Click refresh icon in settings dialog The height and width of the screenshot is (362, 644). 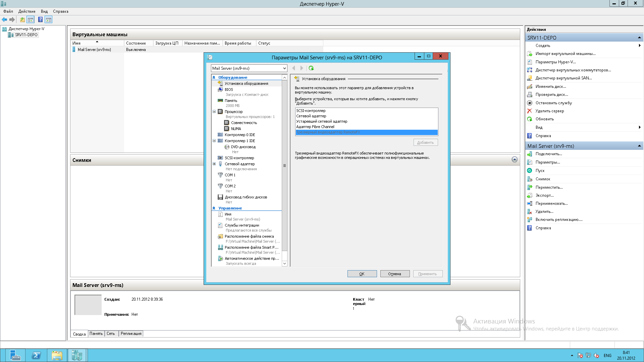[x=311, y=68]
